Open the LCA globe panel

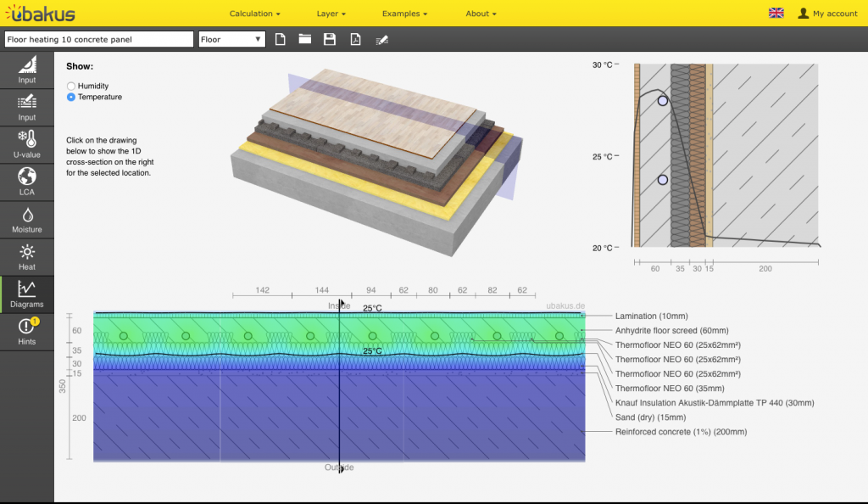(x=27, y=181)
